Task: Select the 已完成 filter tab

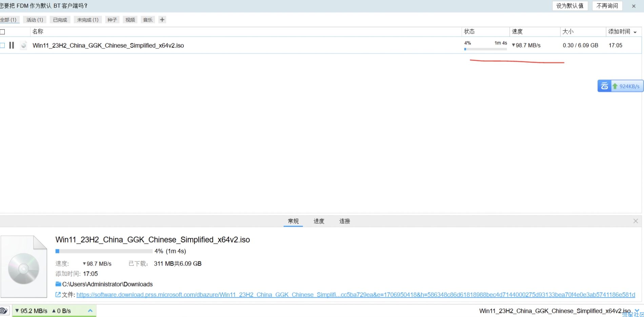Action: [x=60, y=20]
